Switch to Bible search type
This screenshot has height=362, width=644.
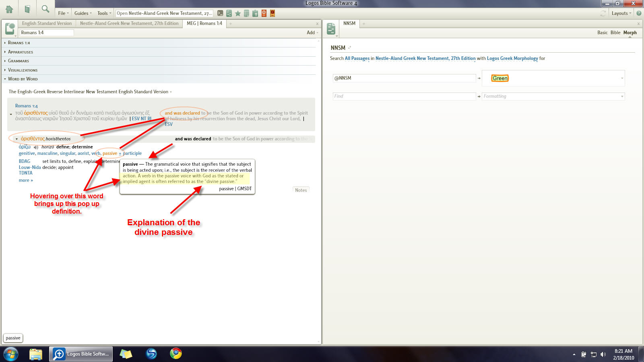pyautogui.click(x=615, y=33)
